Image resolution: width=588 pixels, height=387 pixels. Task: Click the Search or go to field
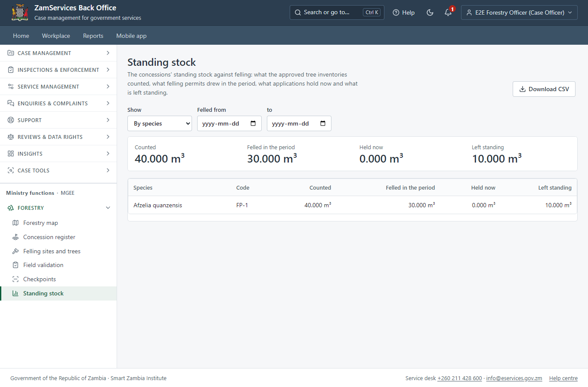coord(337,12)
